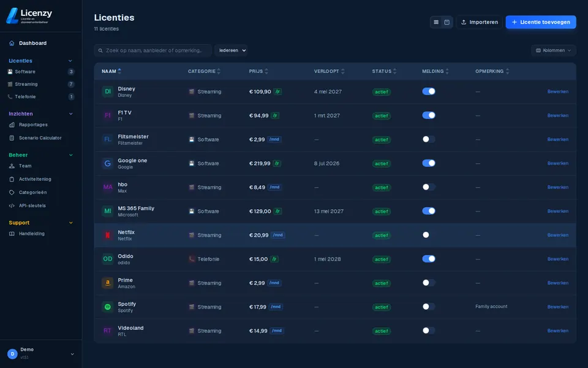Enable notification toggle for Spotify
The image size is (588, 368).
tap(429, 307)
